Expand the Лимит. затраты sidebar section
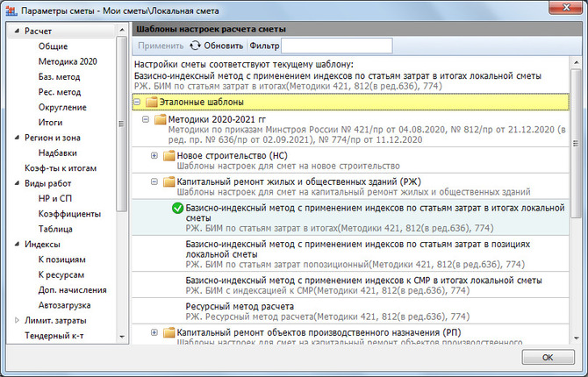Screen dimensions: 588x377 (17, 320)
